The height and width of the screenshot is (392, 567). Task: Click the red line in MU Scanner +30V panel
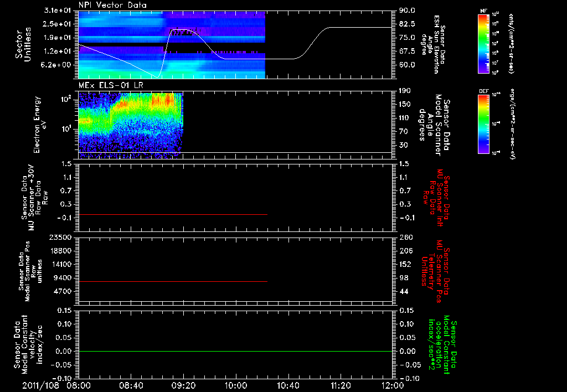click(x=173, y=214)
